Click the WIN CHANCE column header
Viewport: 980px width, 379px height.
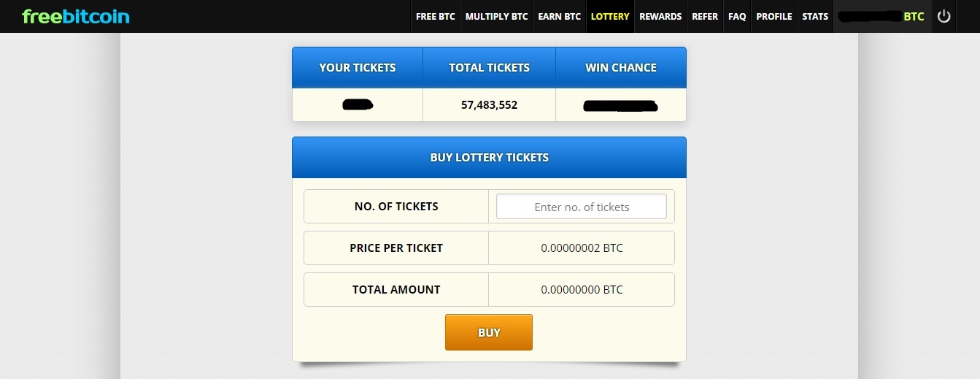tap(621, 68)
